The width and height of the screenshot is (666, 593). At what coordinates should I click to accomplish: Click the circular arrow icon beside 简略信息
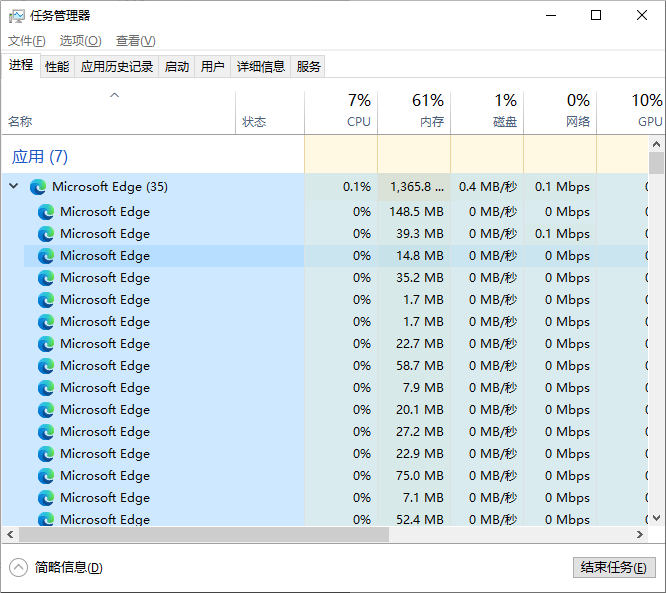(18, 568)
